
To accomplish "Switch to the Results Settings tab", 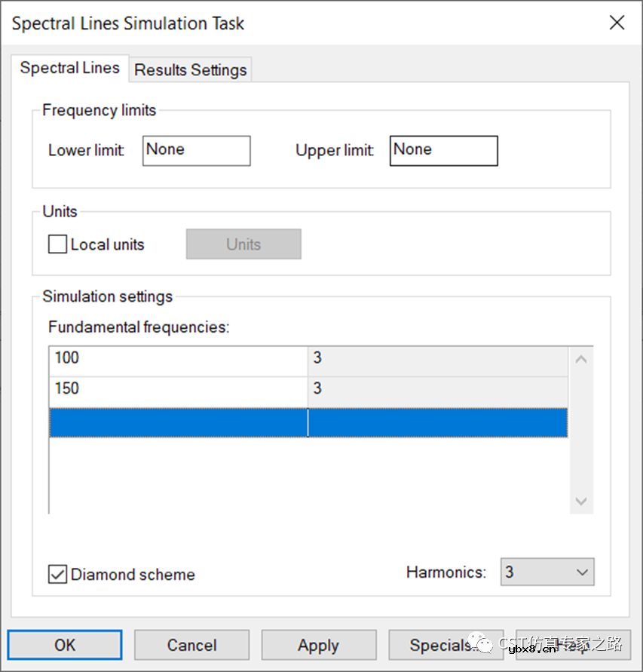I will (191, 70).
